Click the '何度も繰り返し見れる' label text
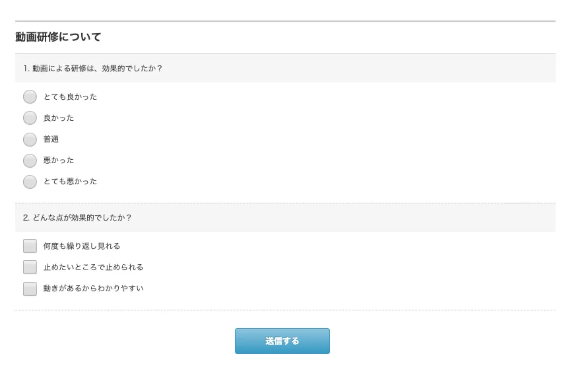The width and height of the screenshot is (588, 387). (82, 246)
